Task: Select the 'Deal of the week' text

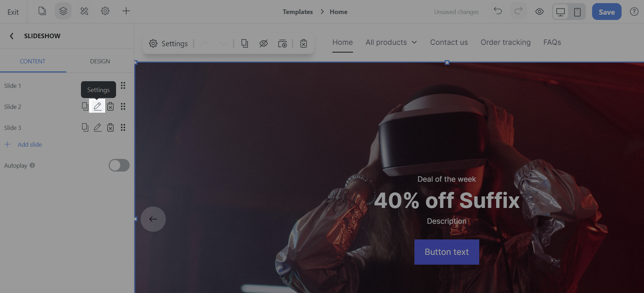Action: pos(446,179)
